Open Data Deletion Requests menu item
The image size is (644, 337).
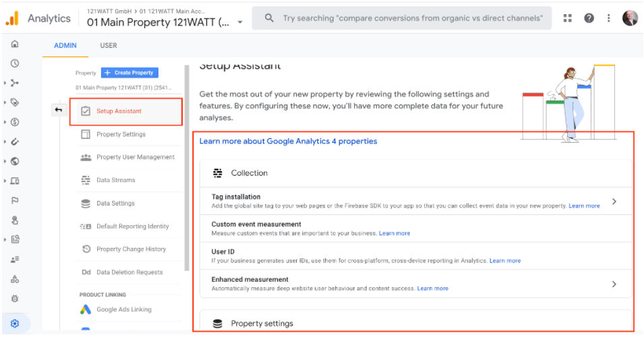pyautogui.click(x=129, y=272)
